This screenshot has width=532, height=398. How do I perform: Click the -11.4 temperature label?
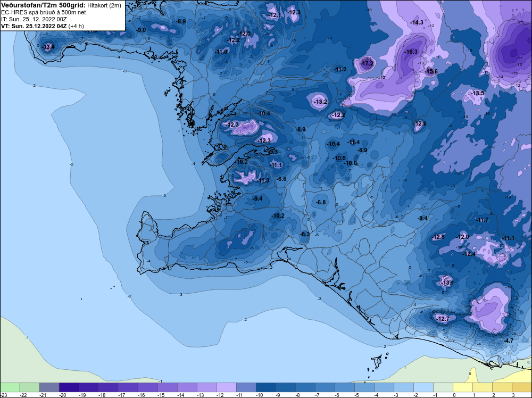354,142
